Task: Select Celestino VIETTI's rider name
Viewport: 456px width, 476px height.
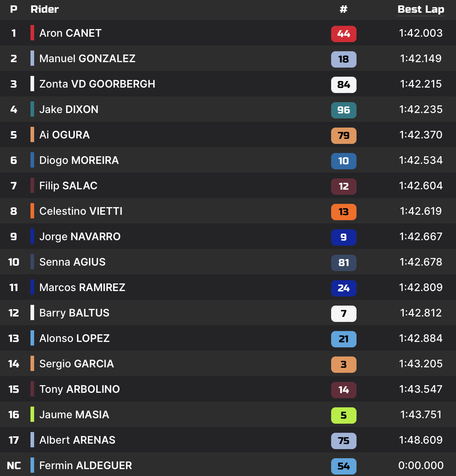Action: click(81, 211)
